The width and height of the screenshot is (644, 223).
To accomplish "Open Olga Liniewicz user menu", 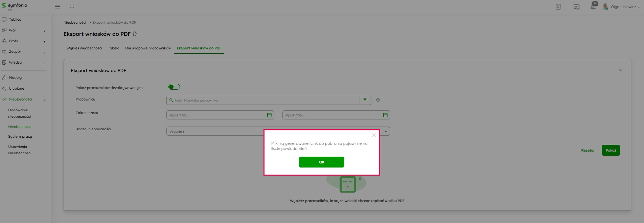I will (623, 7).
